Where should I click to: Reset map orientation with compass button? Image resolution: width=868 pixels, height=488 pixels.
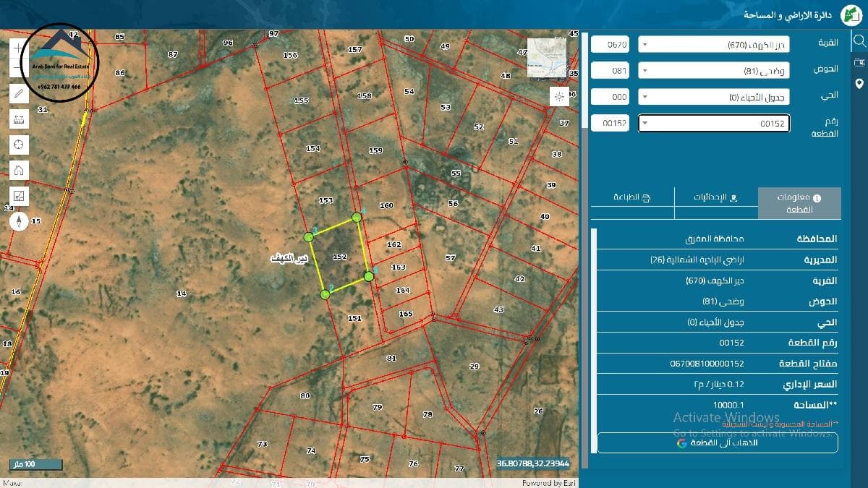coord(19,221)
